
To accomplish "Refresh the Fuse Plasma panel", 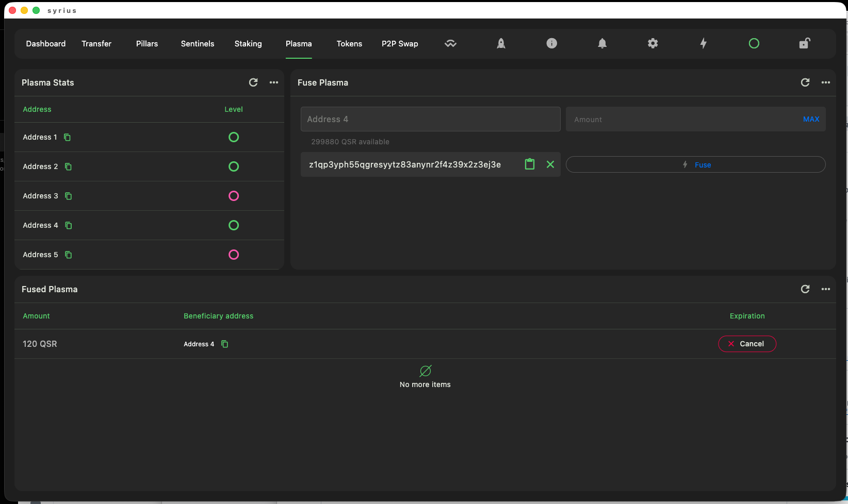I will click(805, 82).
